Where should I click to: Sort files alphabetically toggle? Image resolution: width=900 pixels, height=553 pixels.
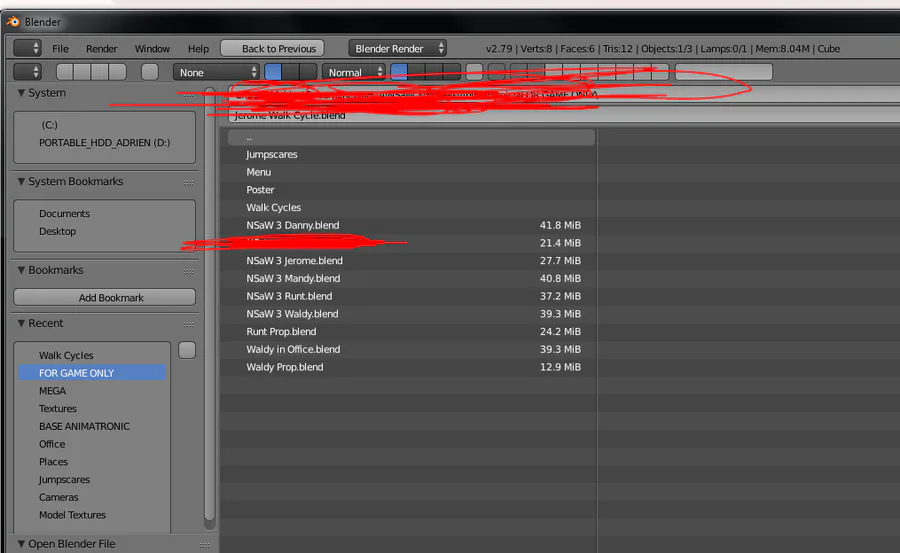click(x=399, y=72)
